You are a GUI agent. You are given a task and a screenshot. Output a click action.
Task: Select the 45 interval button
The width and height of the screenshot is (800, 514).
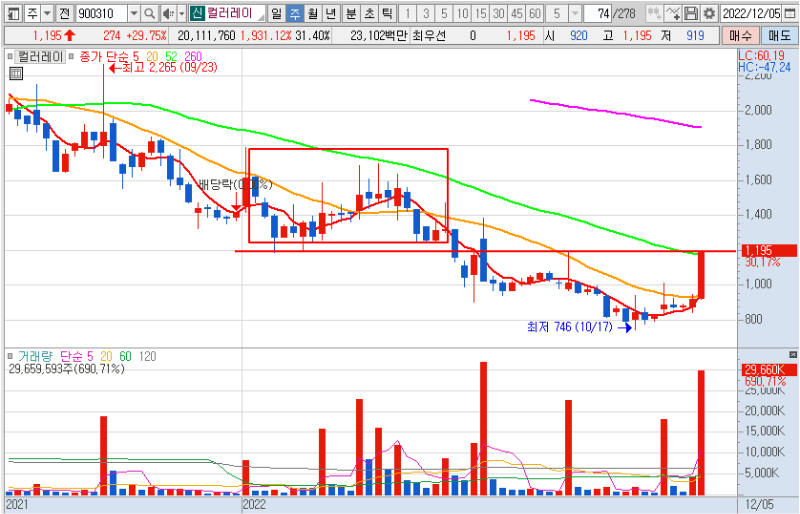tap(517, 13)
